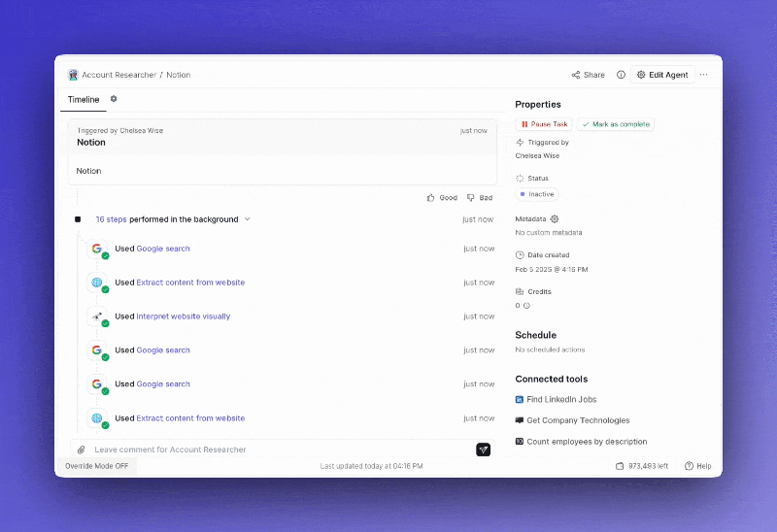Click the send comment arrow button
Viewport: 777px width, 532px height.
[x=483, y=449]
